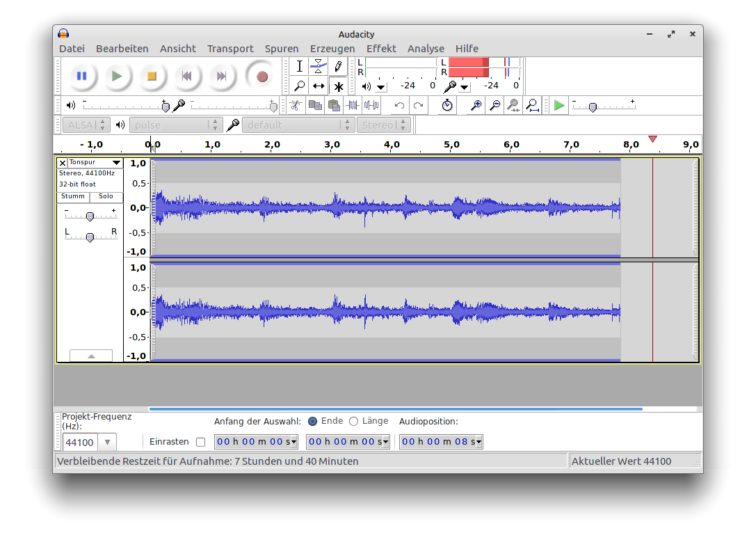This screenshot has height=533, width=756.
Task: Click the playback speed slider knob
Action: coord(593,107)
